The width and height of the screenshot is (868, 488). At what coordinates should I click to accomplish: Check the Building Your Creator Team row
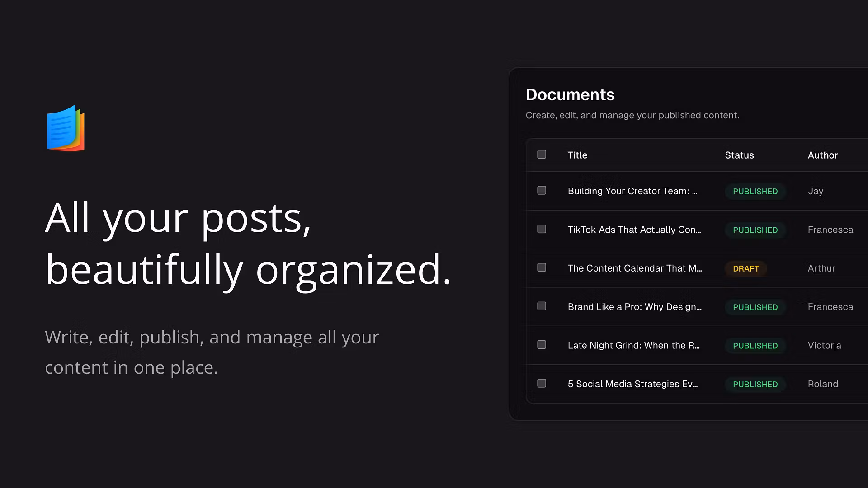pyautogui.click(x=542, y=191)
